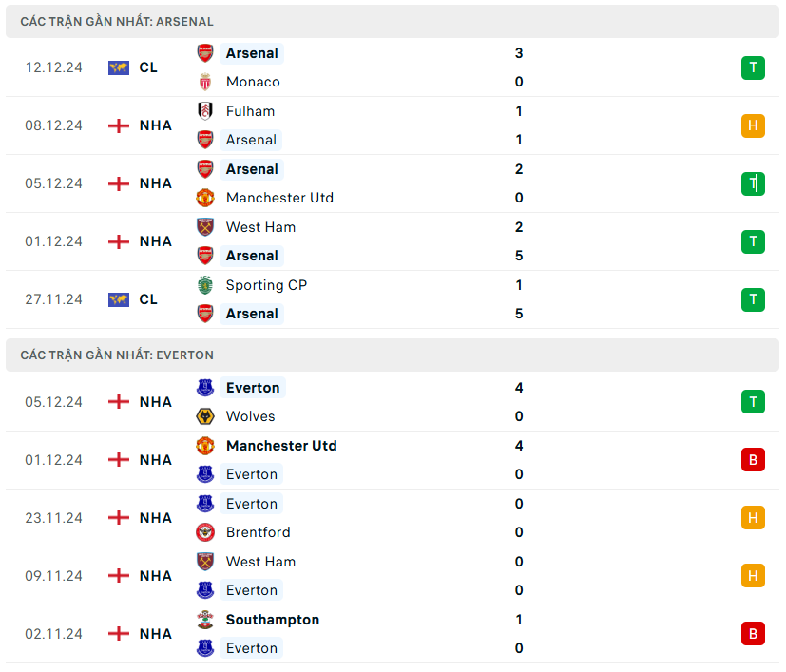Open the West Ham team link in Everton section
Screen dimensions: 786x672
pos(260,562)
